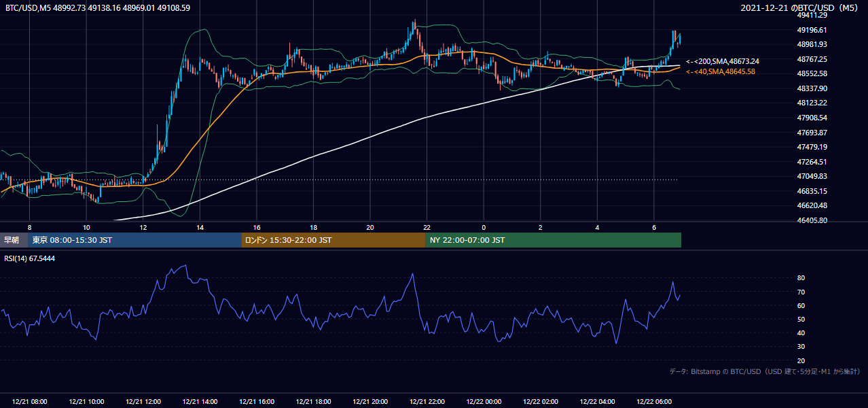Click the Bitstamp data source note
The width and height of the screenshot is (868, 408).
pyautogui.click(x=765, y=371)
